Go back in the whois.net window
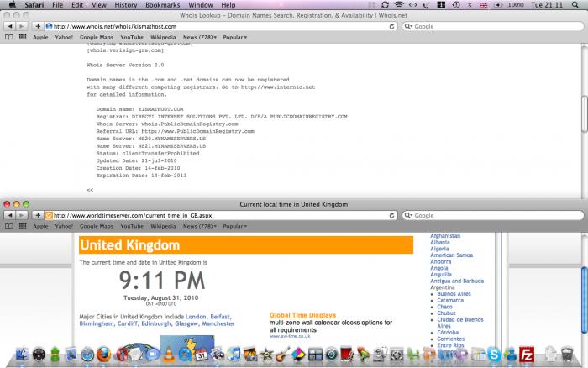 point(10,26)
